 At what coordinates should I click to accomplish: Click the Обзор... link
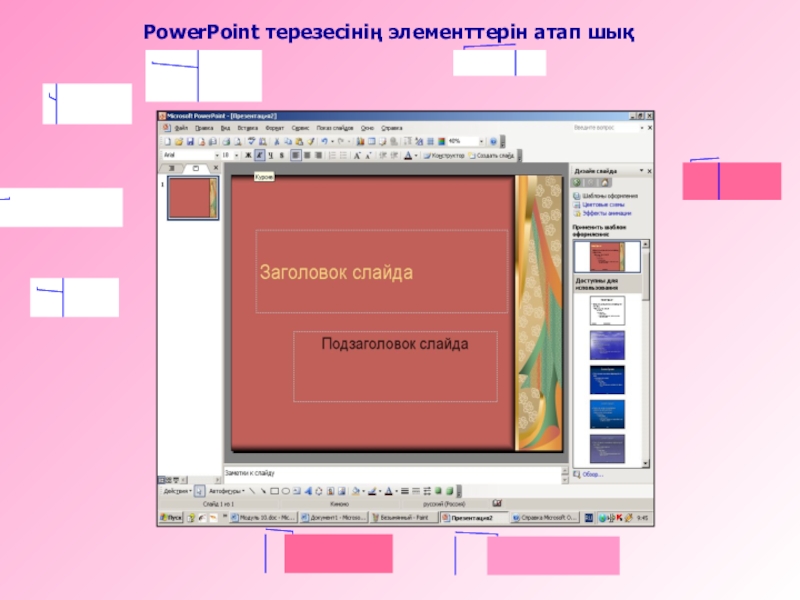pos(593,474)
